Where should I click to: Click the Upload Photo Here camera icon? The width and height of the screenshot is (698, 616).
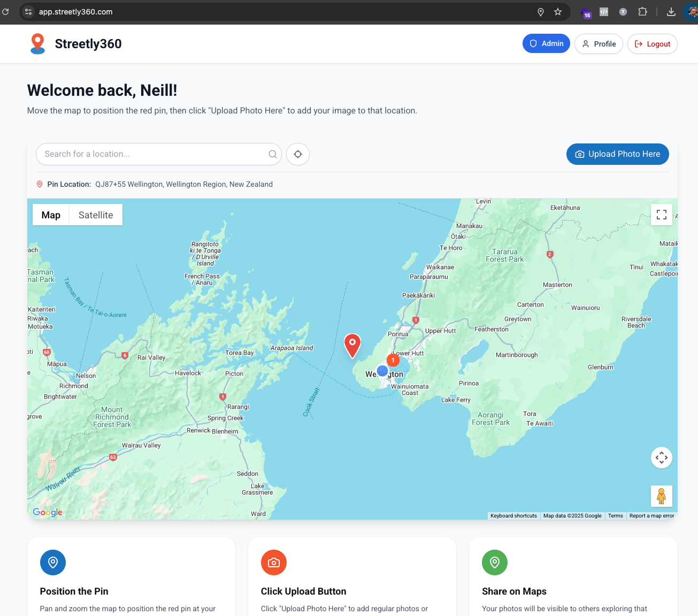(x=580, y=154)
